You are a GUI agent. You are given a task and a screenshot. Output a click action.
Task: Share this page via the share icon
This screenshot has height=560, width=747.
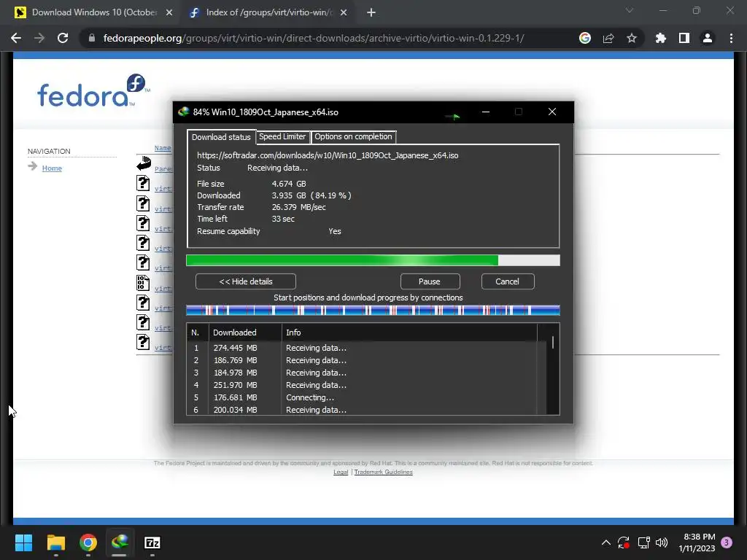[x=608, y=38]
